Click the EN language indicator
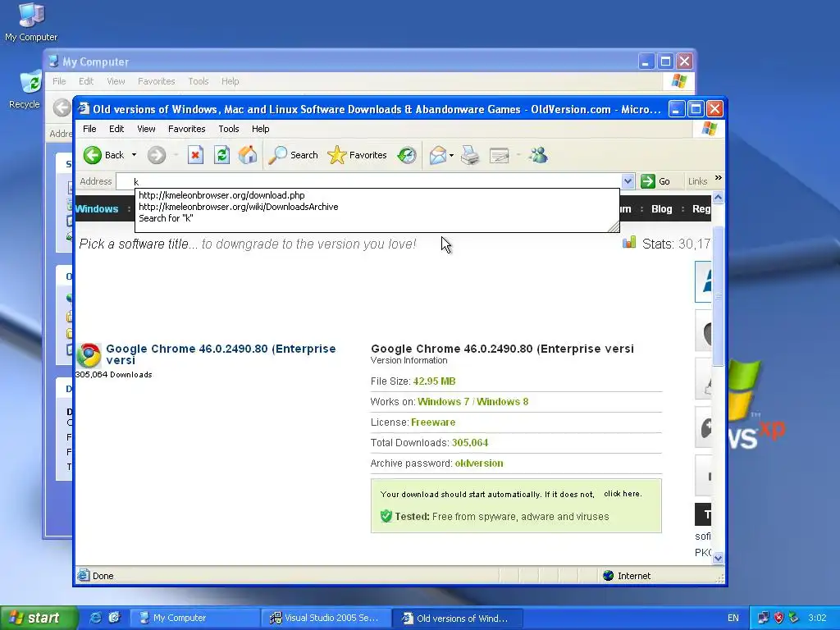The image size is (840, 630). pos(733,619)
